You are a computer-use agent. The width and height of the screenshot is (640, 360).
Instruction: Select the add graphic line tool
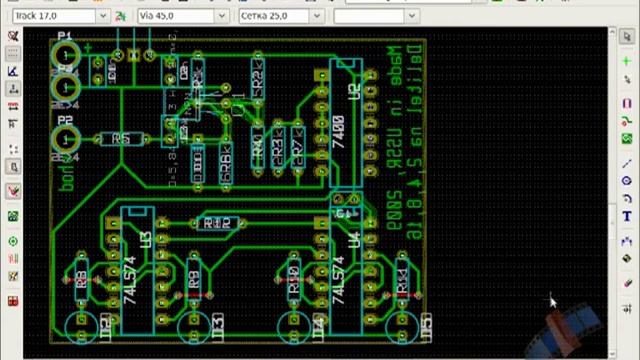627,164
